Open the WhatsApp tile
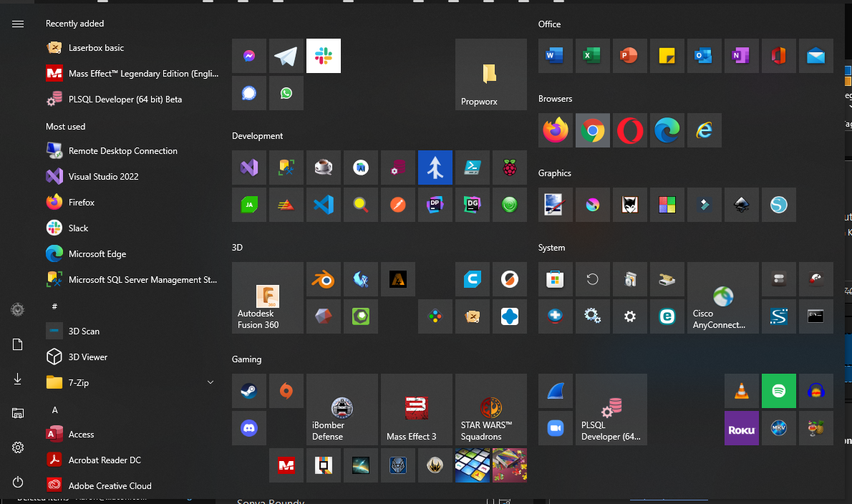Screen dimensions: 852x504 tap(286, 93)
